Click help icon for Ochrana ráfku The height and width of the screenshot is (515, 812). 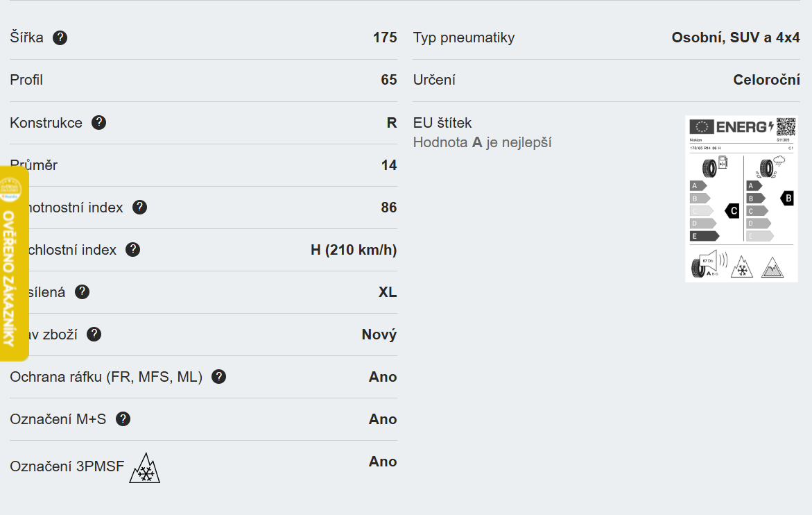click(218, 376)
